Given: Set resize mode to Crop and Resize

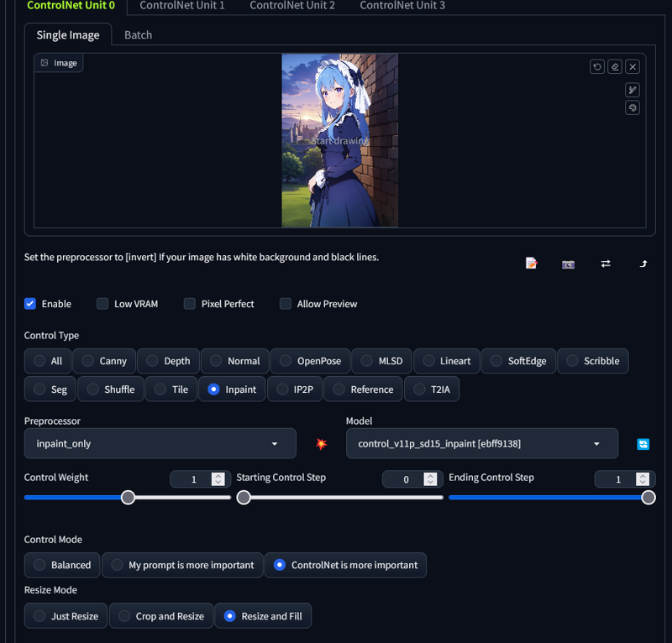Looking at the screenshot, I should tap(161, 616).
